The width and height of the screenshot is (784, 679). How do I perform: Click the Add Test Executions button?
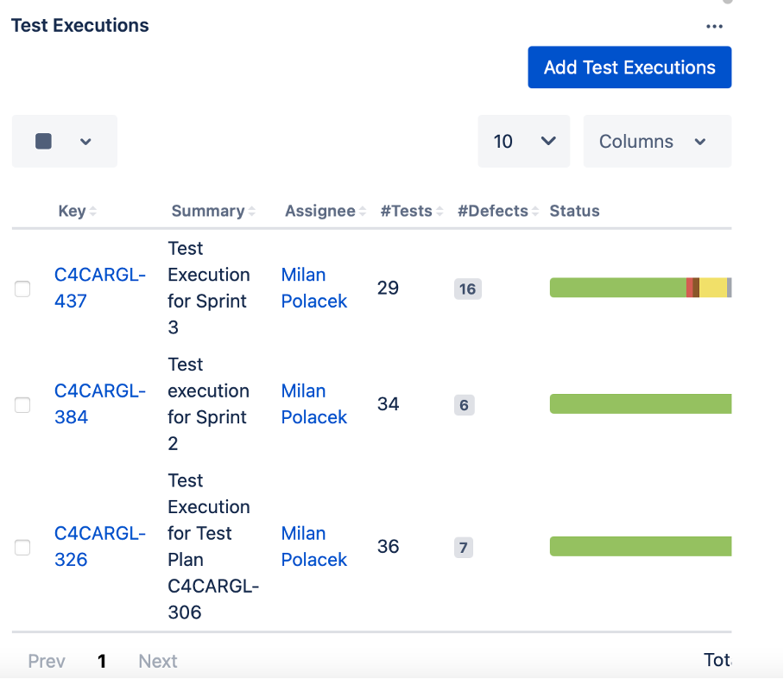click(x=629, y=67)
